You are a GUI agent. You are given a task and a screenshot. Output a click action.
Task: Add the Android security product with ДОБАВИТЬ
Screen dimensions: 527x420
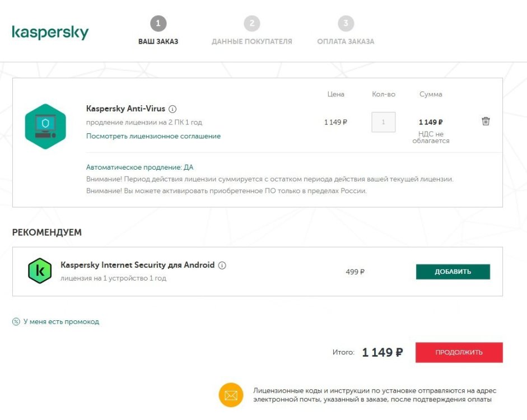click(x=453, y=271)
